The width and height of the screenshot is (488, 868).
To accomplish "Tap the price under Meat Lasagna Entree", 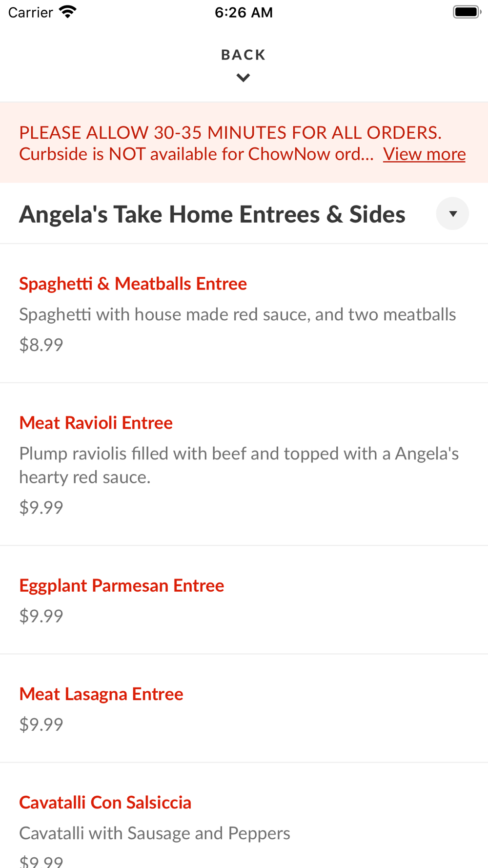I will (41, 724).
